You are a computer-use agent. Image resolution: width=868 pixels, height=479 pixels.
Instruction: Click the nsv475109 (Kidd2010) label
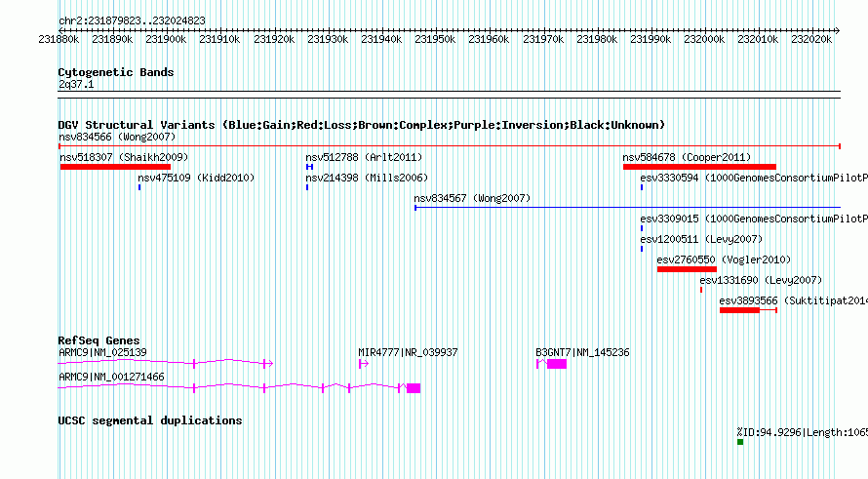(196, 178)
